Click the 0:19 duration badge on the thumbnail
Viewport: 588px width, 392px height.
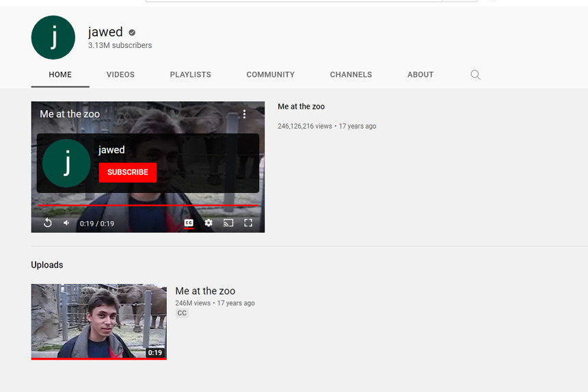155,352
